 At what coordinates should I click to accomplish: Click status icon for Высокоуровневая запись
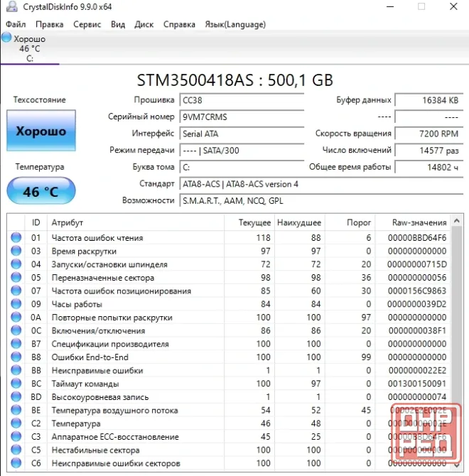pos(16,396)
